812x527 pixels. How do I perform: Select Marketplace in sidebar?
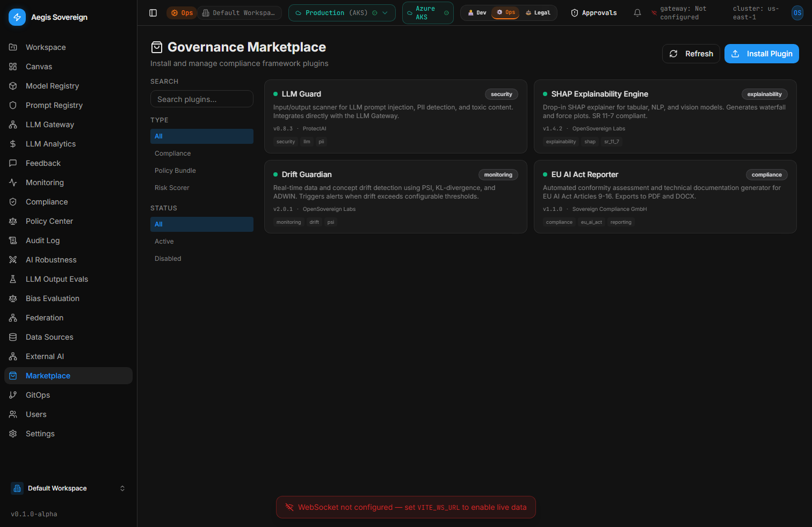coord(68,376)
